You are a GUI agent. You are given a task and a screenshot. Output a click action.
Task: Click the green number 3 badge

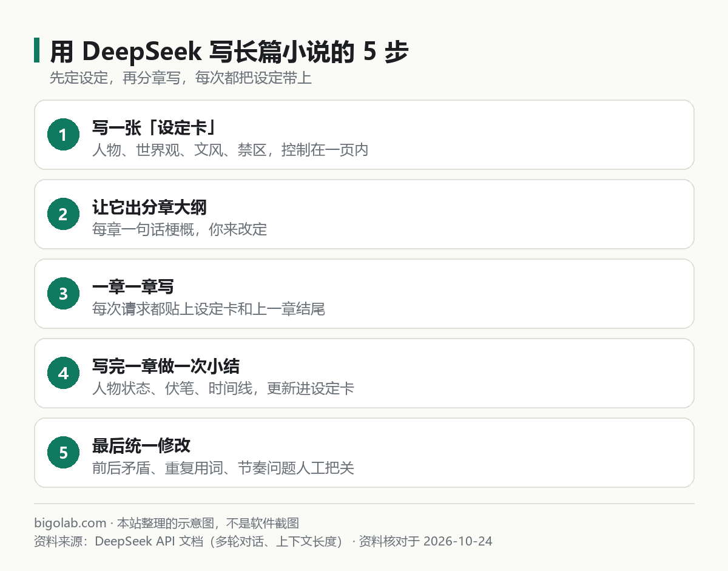coord(63,294)
